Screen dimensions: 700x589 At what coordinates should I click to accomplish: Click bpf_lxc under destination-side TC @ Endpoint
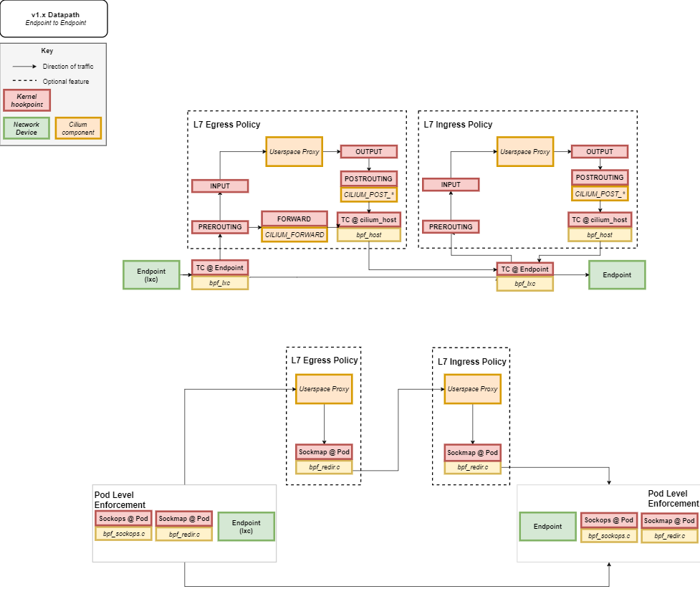pyautogui.click(x=525, y=284)
